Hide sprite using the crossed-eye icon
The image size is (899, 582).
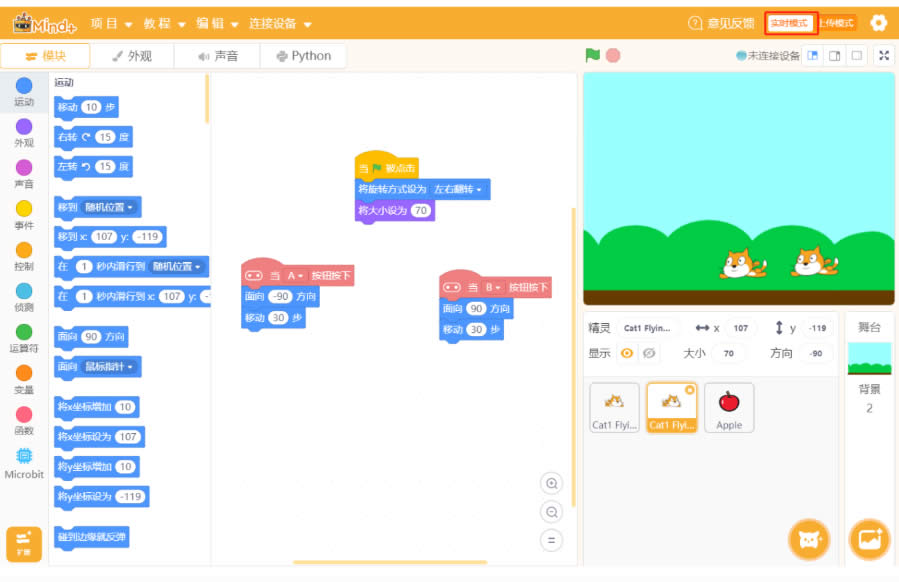[649, 353]
